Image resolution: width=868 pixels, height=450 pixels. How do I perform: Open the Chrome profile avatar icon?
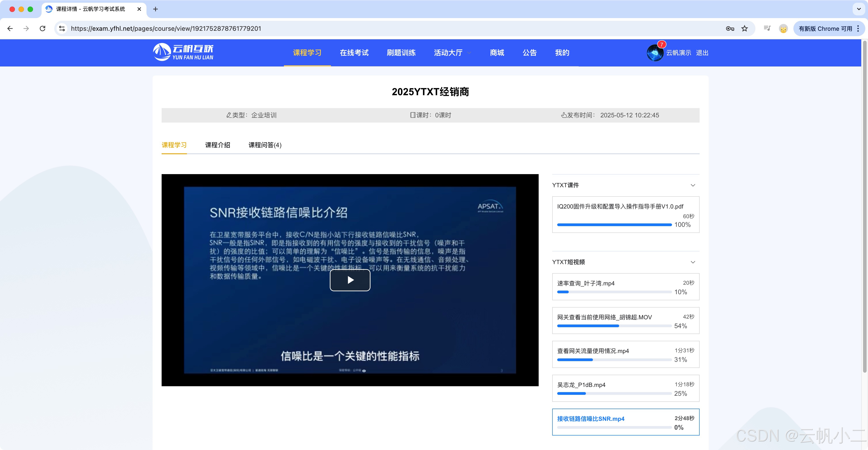pyautogui.click(x=783, y=29)
